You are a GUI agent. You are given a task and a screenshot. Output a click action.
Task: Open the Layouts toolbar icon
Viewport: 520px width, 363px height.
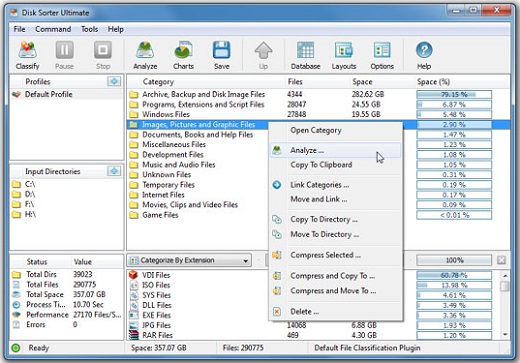[344, 55]
